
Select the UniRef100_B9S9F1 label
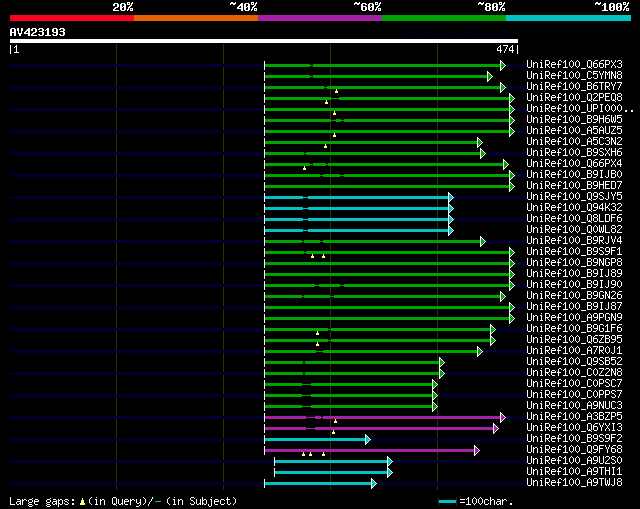[x=574, y=252]
